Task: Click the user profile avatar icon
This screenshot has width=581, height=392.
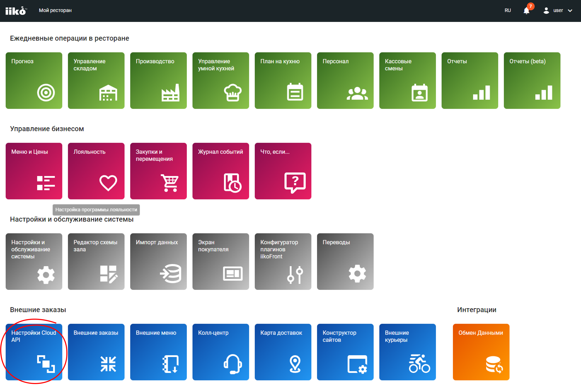Action: pos(546,10)
